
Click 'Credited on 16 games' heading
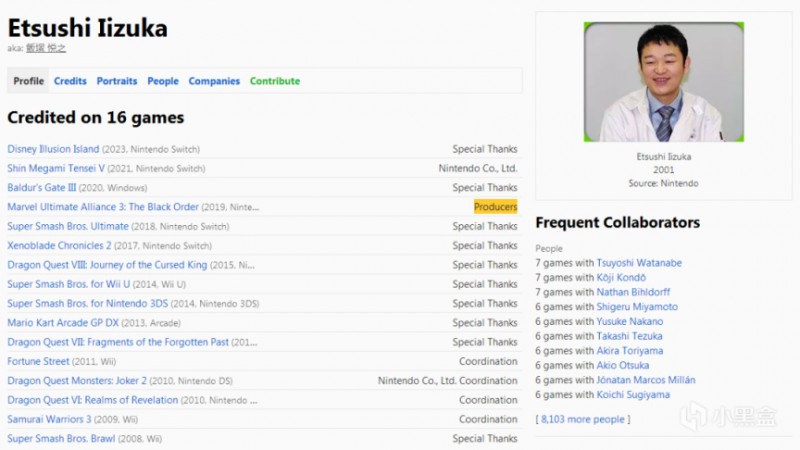click(96, 117)
